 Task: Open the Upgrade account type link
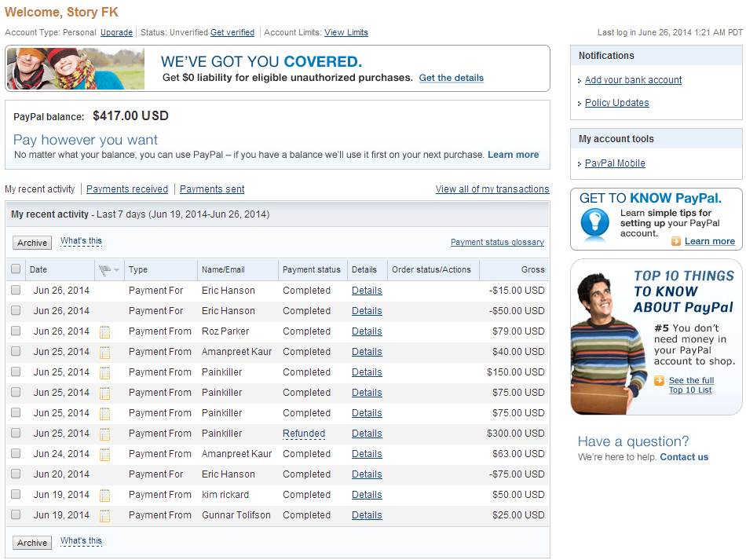[x=116, y=32]
